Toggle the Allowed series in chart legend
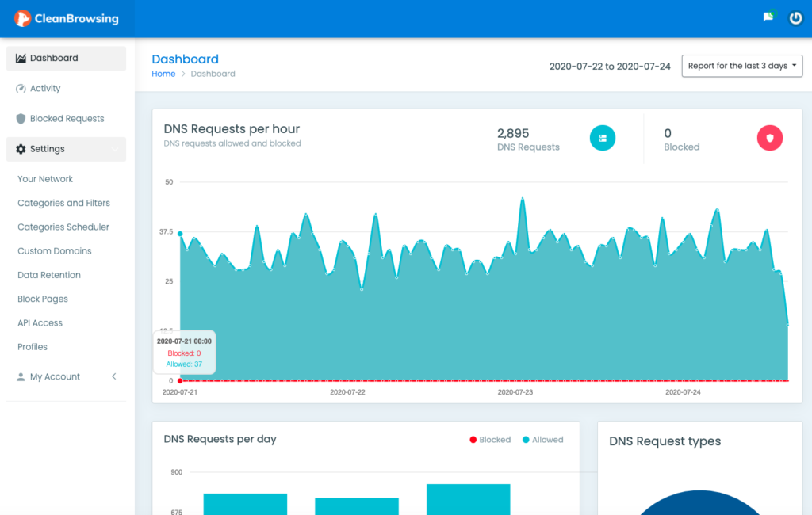 tap(542, 440)
